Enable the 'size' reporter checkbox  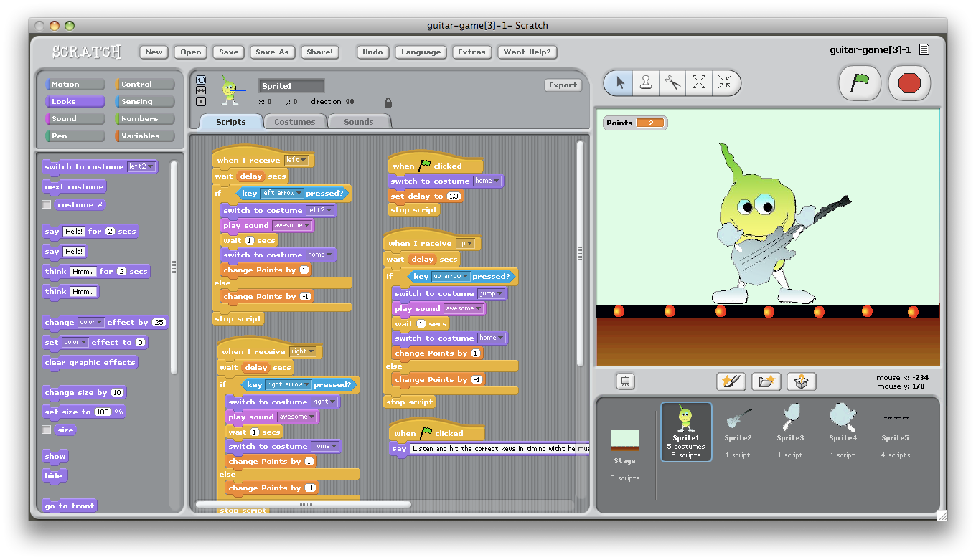(47, 430)
